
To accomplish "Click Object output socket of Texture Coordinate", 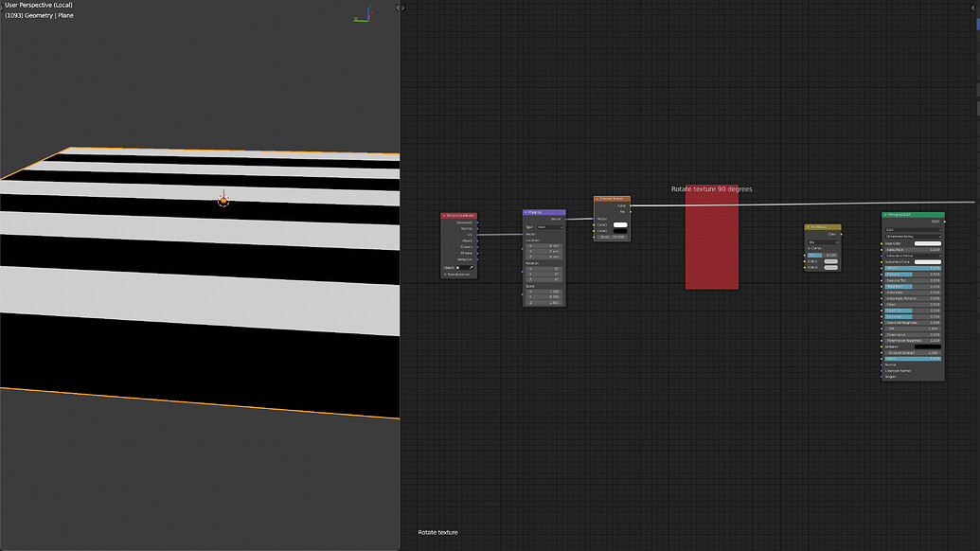I will (x=477, y=240).
